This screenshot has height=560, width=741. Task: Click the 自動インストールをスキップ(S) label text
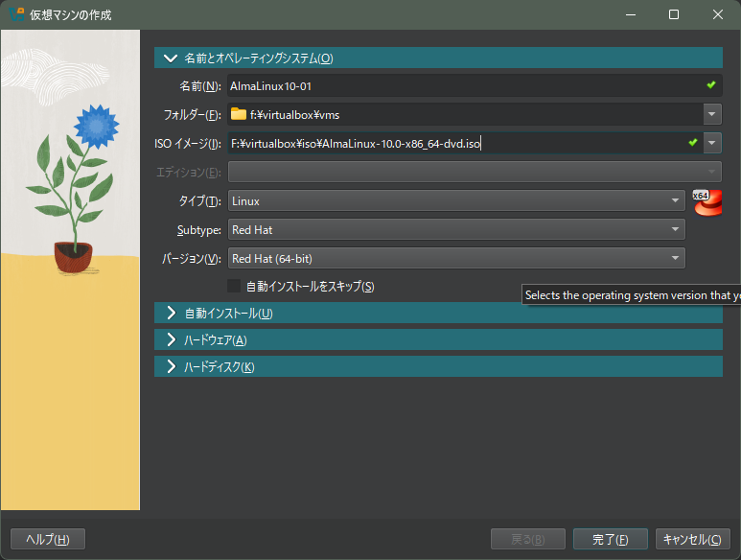click(311, 287)
